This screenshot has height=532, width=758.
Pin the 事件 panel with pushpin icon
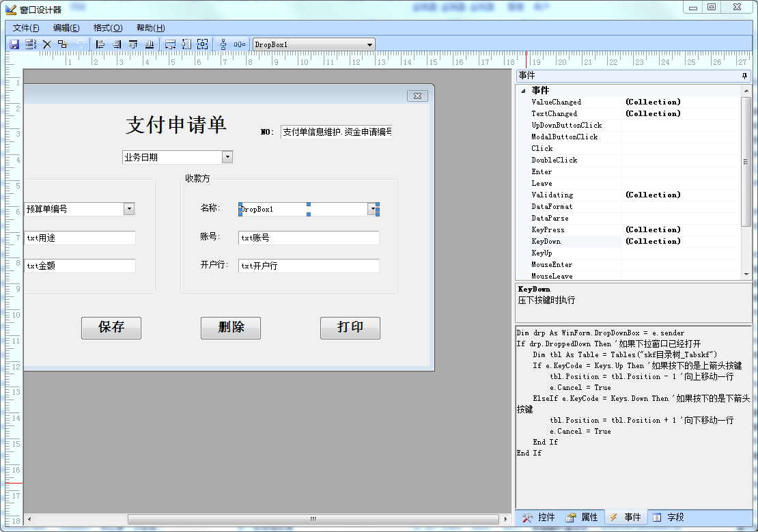point(744,76)
